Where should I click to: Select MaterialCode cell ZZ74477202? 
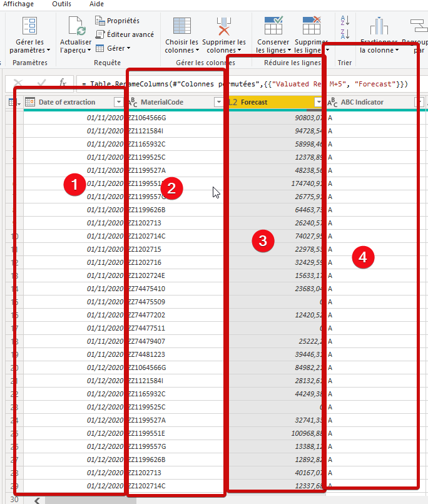click(x=175, y=315)
